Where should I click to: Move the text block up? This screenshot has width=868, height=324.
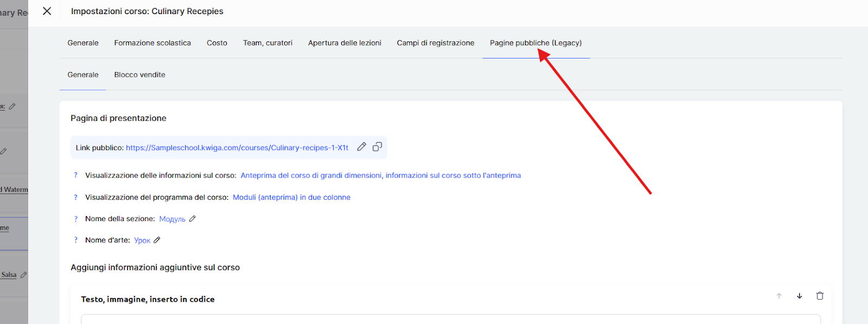click(x=779, y=296)
